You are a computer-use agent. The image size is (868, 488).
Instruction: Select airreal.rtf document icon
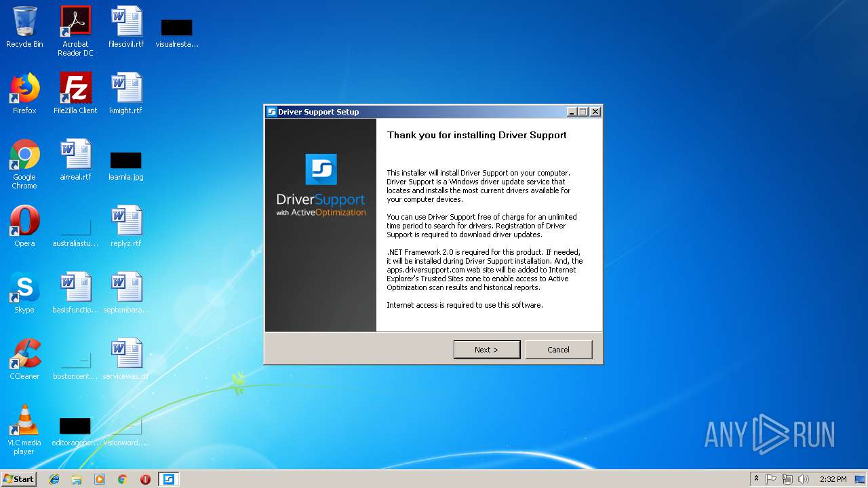(x=75, y=160)
